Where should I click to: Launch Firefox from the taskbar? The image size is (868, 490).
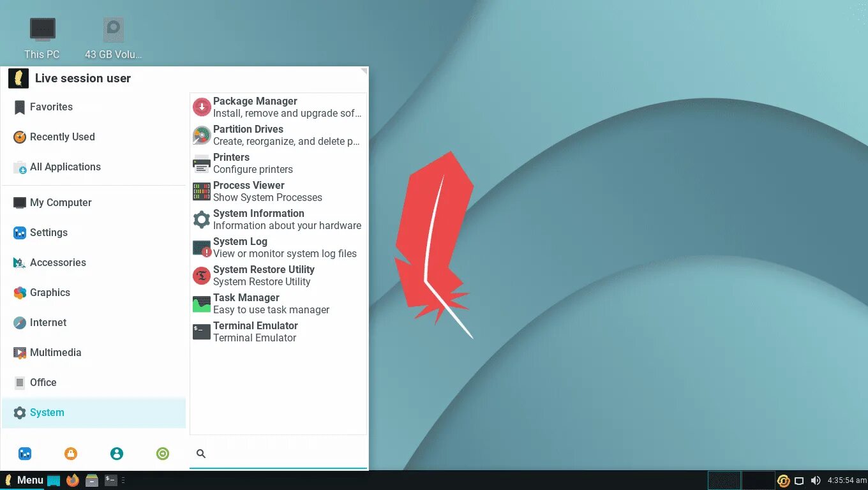(73, 480)
